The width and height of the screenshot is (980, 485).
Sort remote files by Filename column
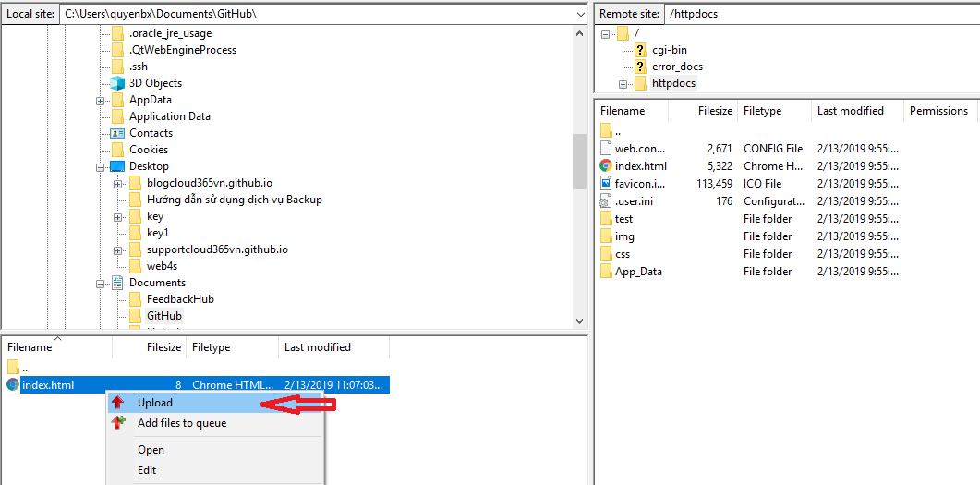click(x=632, y=111)
